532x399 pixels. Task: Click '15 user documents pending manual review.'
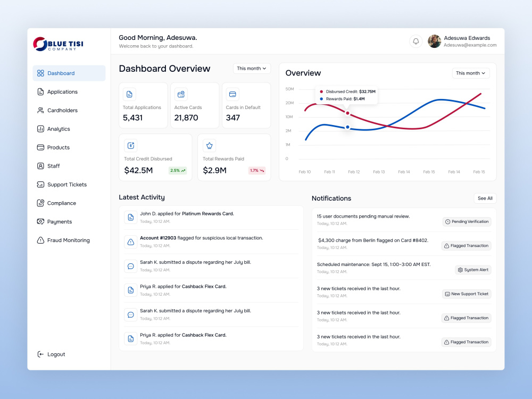[363, 217]
